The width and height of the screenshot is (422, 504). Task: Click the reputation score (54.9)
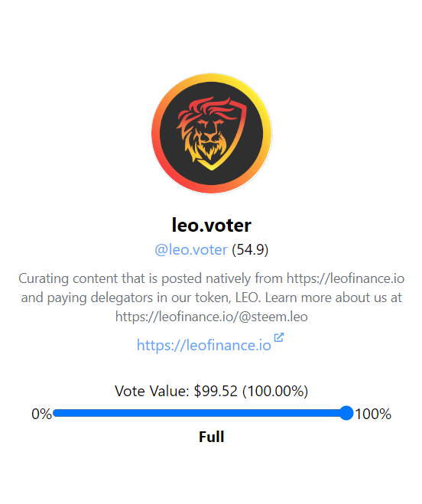point(250,250)
